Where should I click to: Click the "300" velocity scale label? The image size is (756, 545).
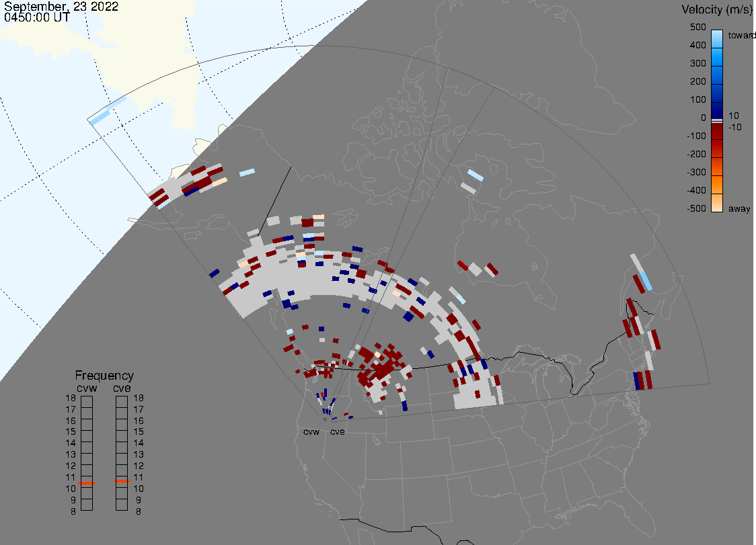(x=697, y=64)
